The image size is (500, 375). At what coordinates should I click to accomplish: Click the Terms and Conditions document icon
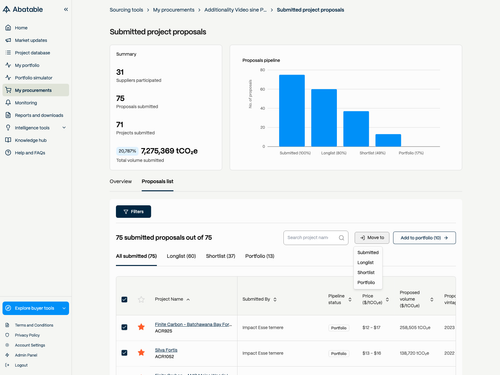coord(7,325)
